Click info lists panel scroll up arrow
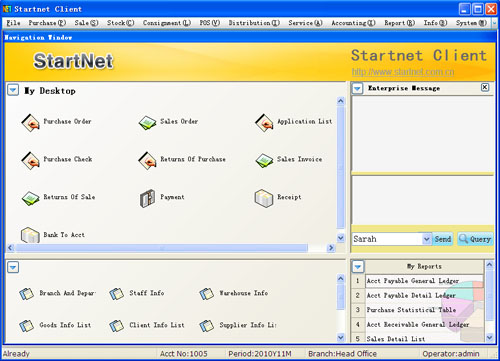 (x=340, y=278)
